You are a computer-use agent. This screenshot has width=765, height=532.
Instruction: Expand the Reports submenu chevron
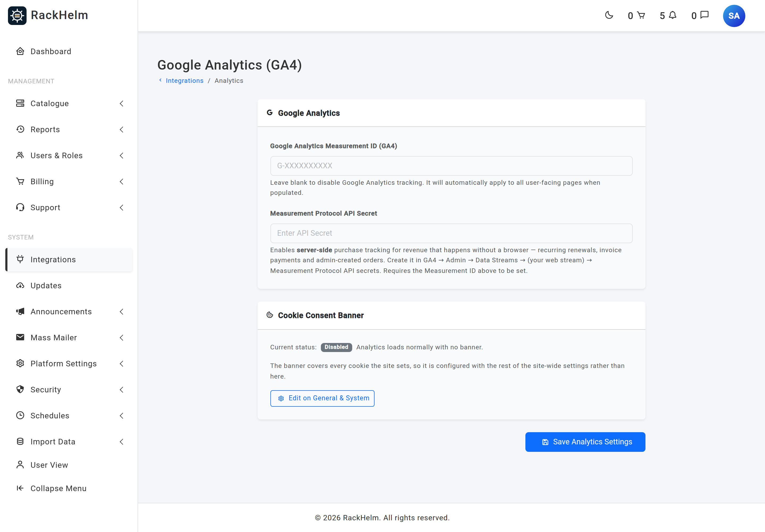pos(122,130)
